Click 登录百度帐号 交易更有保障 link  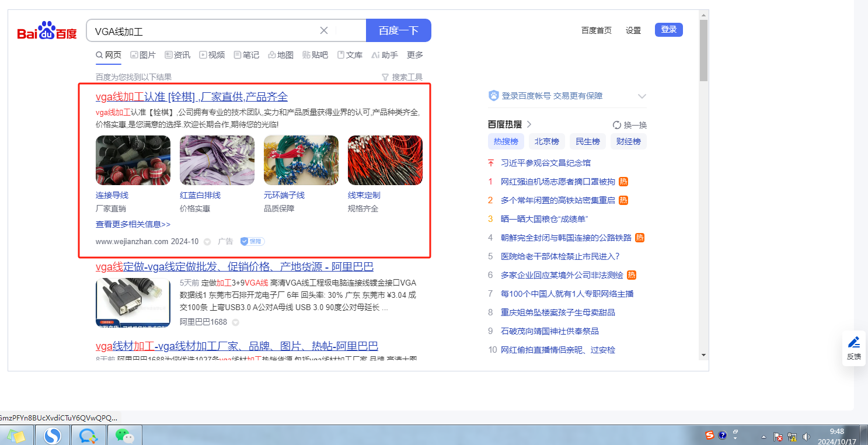(552, 96)
